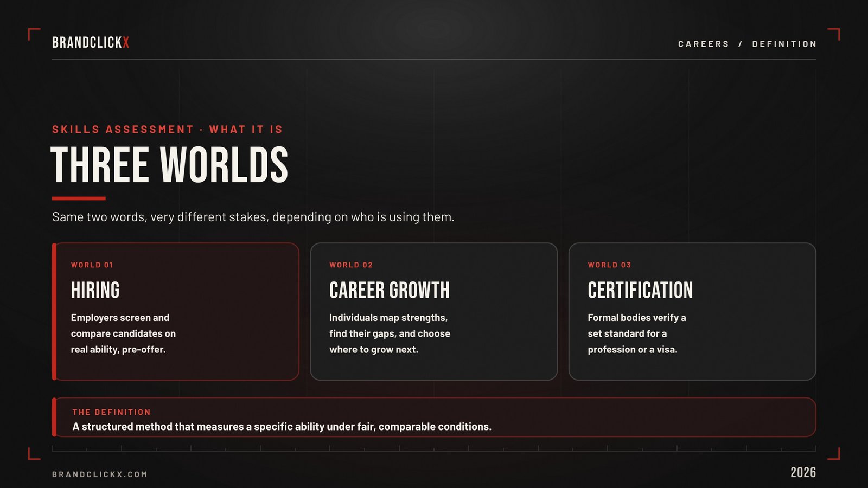Click the sentence 'A structured method that measures'
The height and width of the screenshot is (488, 868).
point(282,427)
